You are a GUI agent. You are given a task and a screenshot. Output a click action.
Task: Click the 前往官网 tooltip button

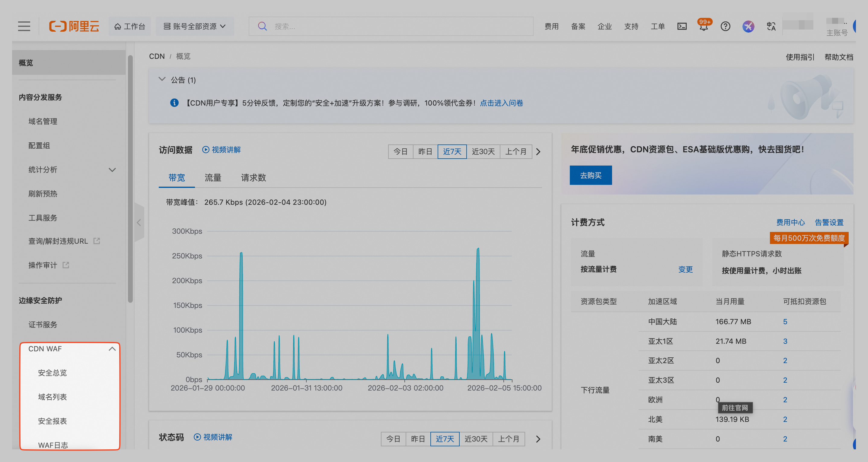coord(735,408)
